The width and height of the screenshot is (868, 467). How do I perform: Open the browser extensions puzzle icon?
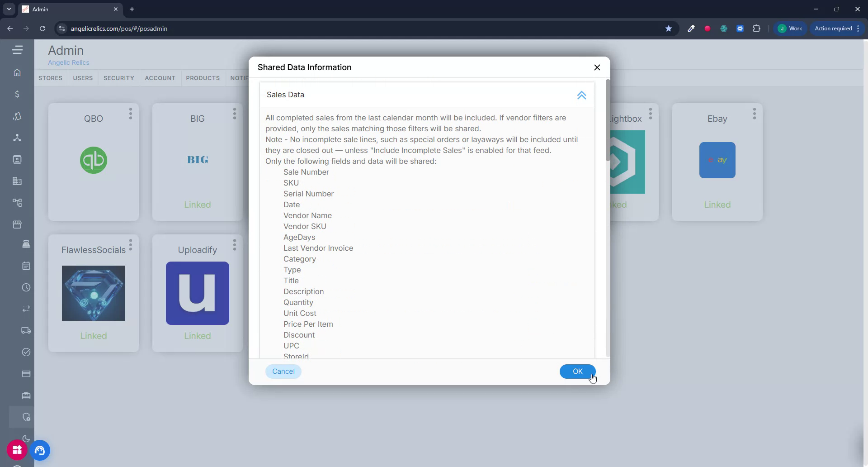pyautogui.click(x=756, y=29)
